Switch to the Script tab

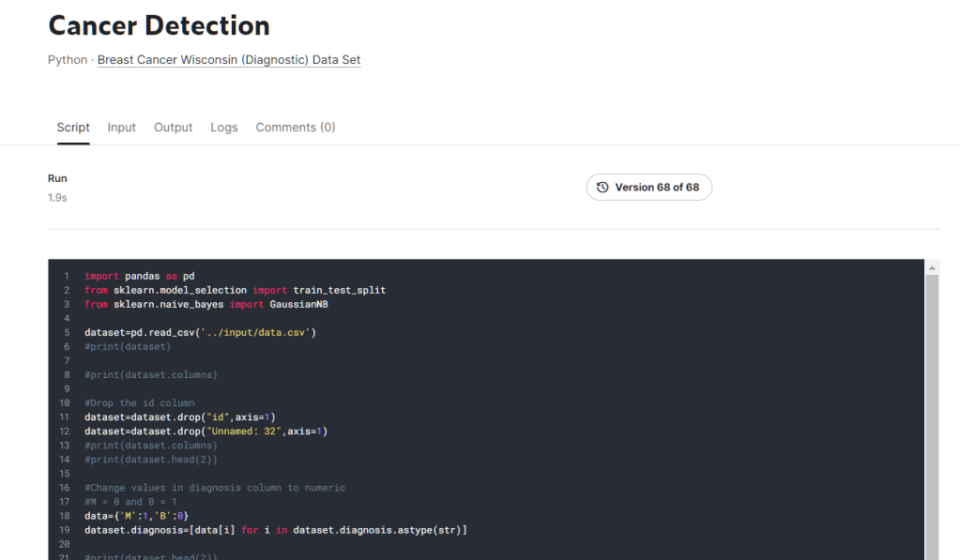[x=73, y=128]
